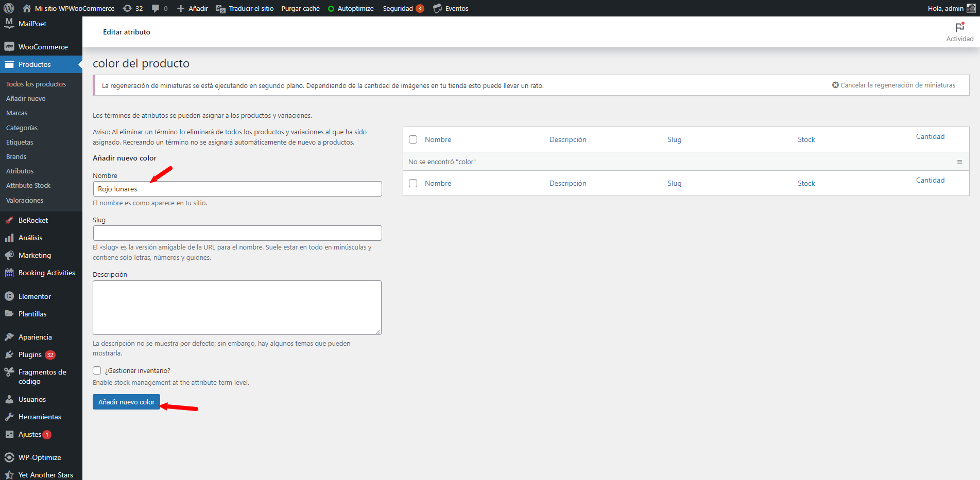The height and width of the screenshot is (480, 980).
Task: Sort by Slug column header at top
Action: coord(675,139)
